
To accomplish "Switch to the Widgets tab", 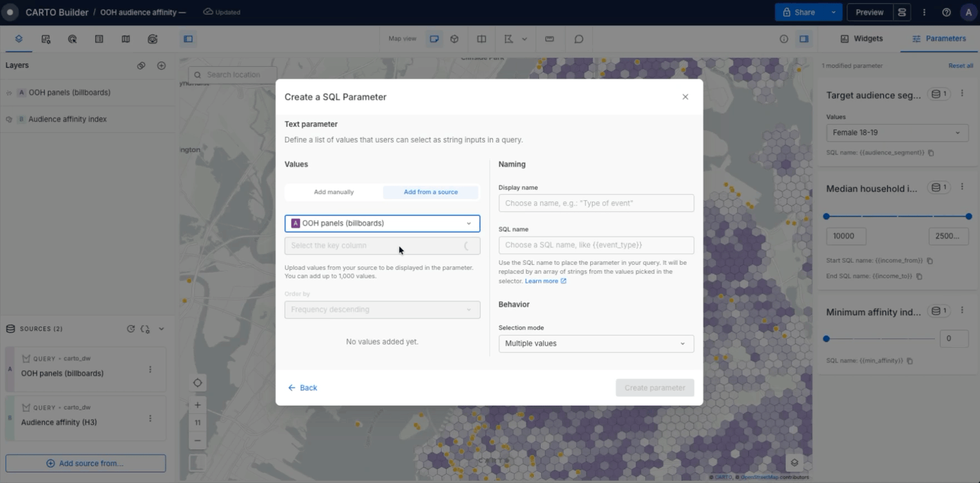I will (x=862, y=38).
